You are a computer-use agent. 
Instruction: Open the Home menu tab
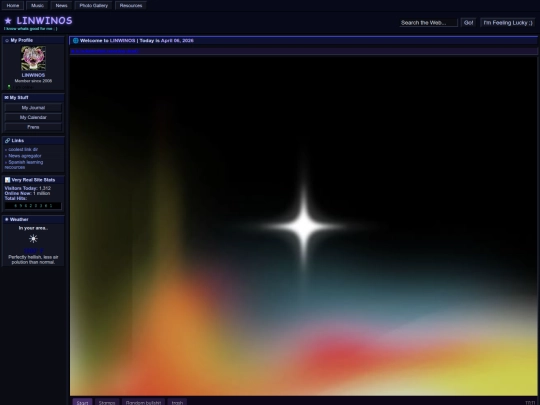(x=13, y=6)
